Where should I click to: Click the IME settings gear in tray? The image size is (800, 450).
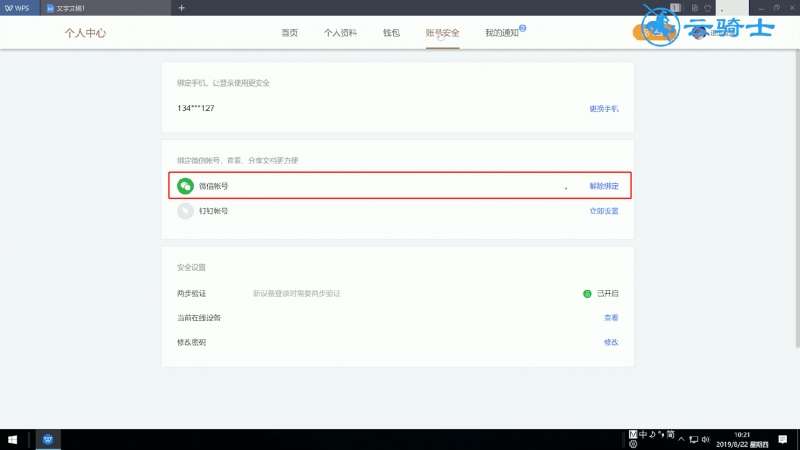coord(633,444)
